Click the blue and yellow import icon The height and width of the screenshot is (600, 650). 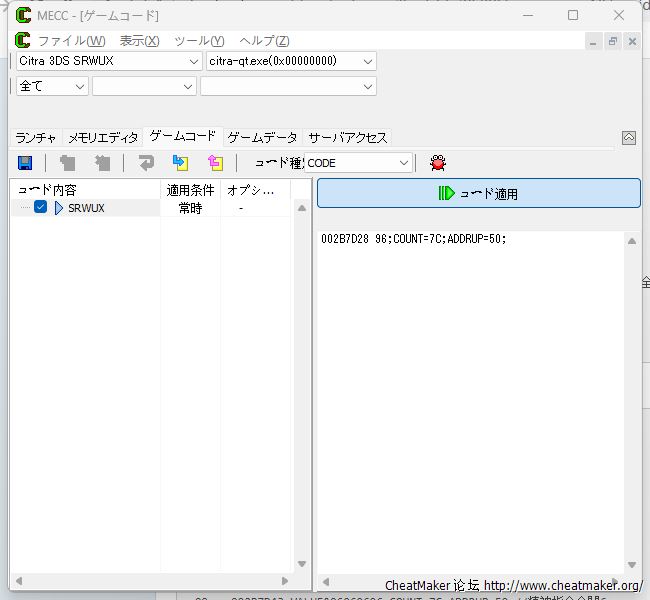coord(180,162)
